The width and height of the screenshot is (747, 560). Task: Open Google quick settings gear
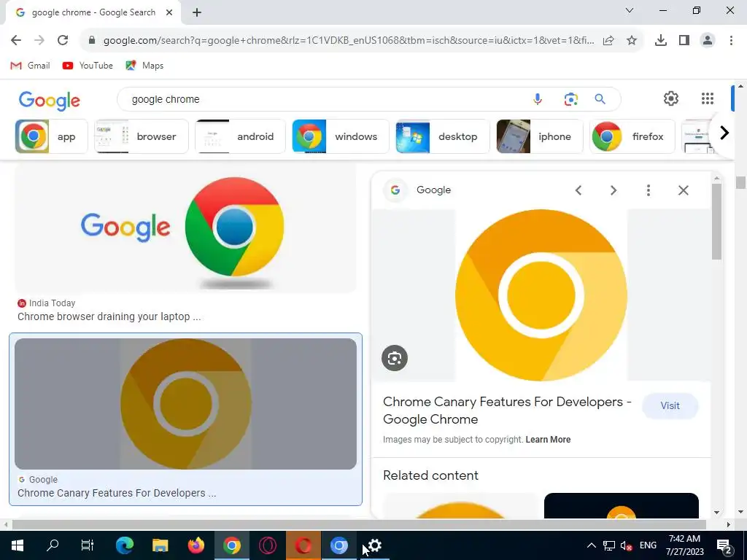point(671,98)
